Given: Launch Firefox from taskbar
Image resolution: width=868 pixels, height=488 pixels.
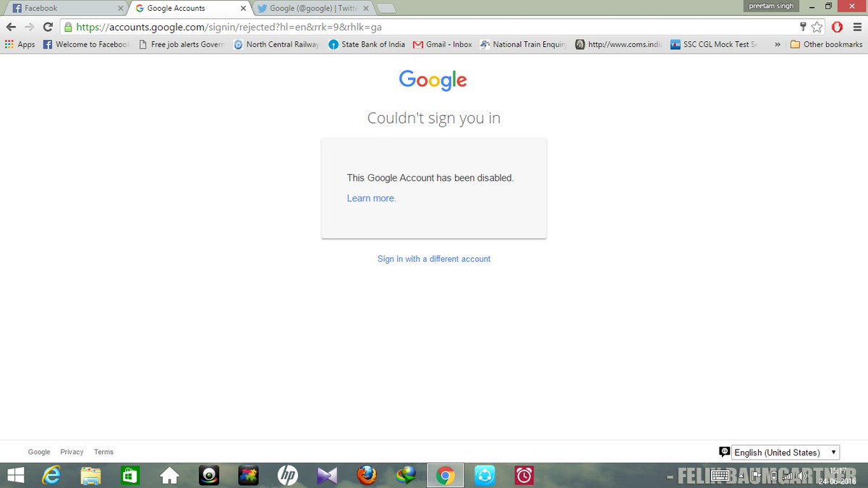Looking at the screenshot, I should pos(367,476).
